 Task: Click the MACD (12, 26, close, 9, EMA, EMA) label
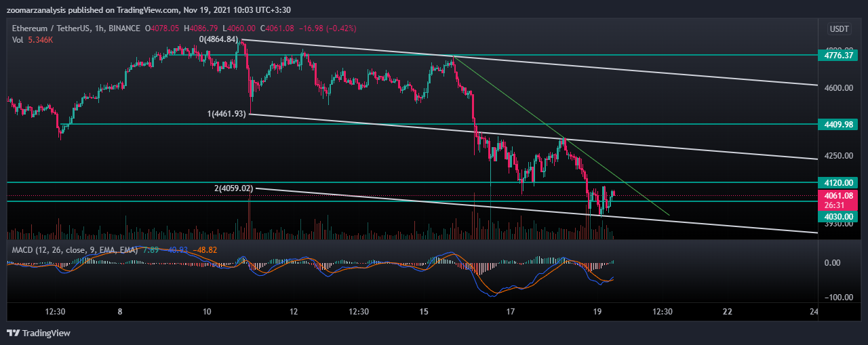coord(75,250)
